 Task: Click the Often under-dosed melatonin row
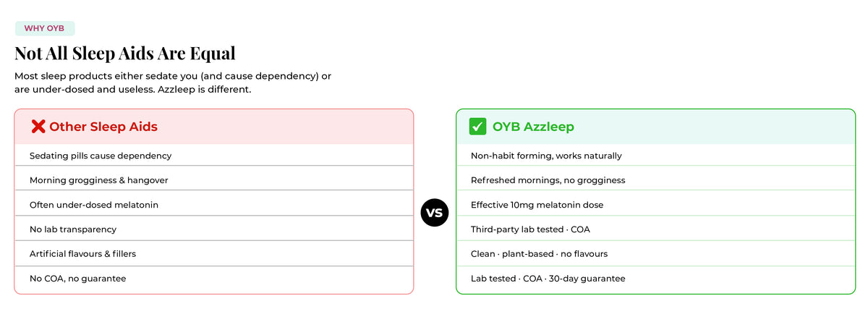pos(214,205)
